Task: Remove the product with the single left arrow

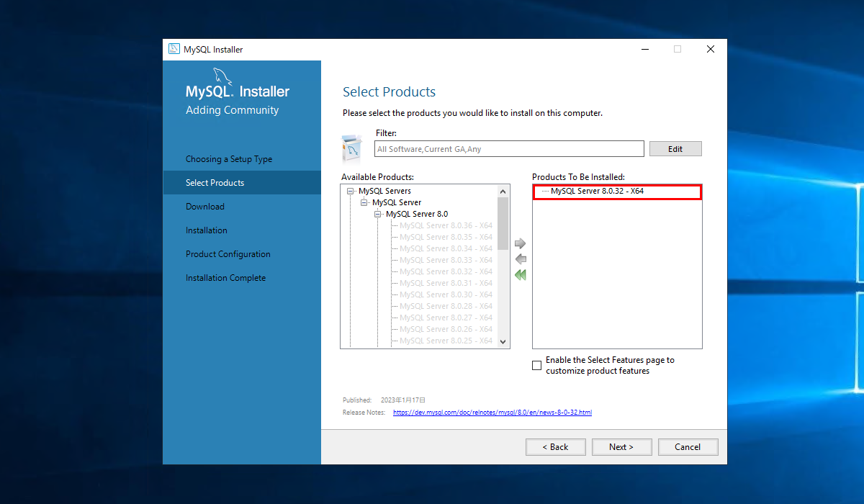Action: coord(521,259)
